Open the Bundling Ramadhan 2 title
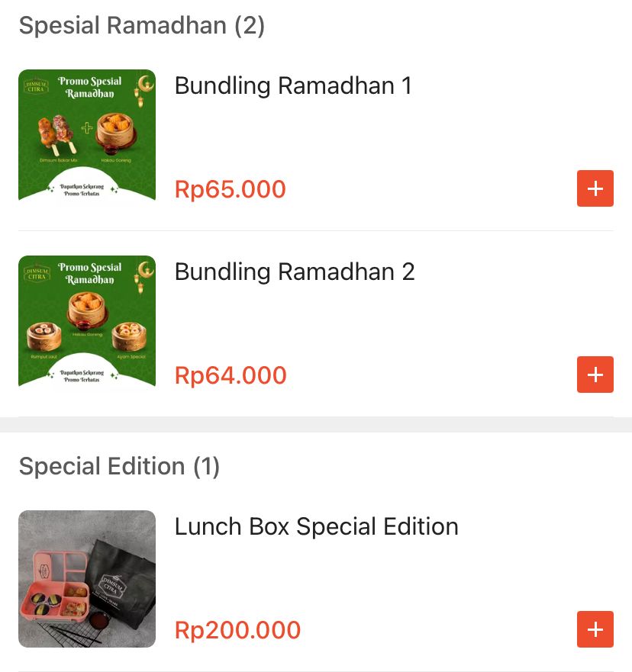The height and width of the screenshot is (672, 632). tap(295, 272)
